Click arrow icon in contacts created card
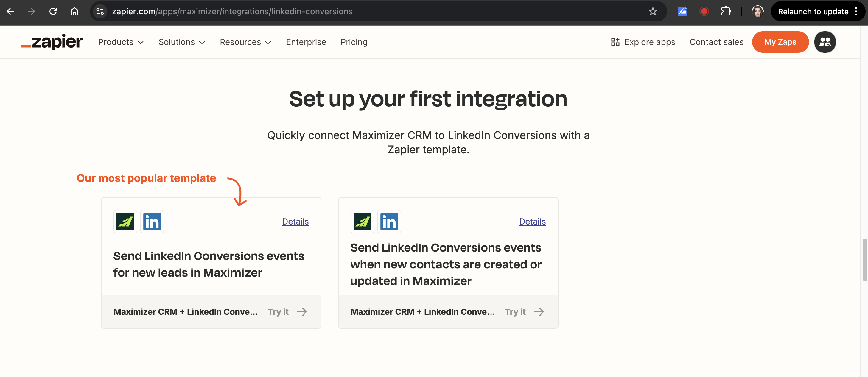 [x=539, y=312]
